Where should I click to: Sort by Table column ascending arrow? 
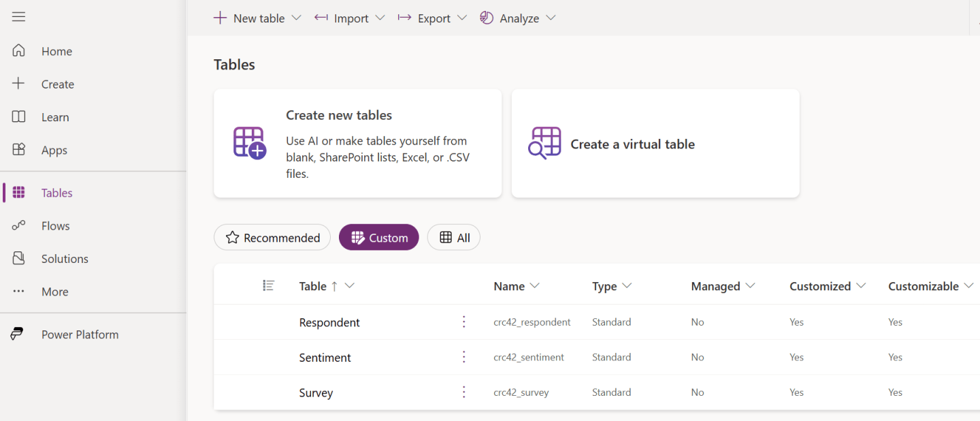pos(334,286)
